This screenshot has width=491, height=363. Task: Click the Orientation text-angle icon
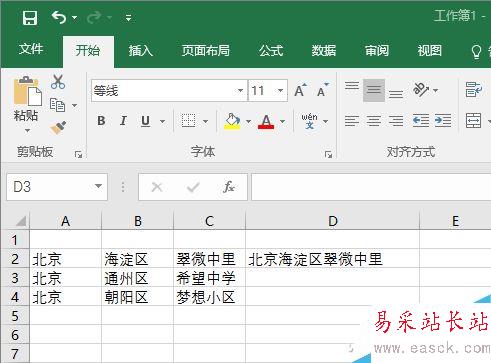pyautogui.click(x=421, y=90)
